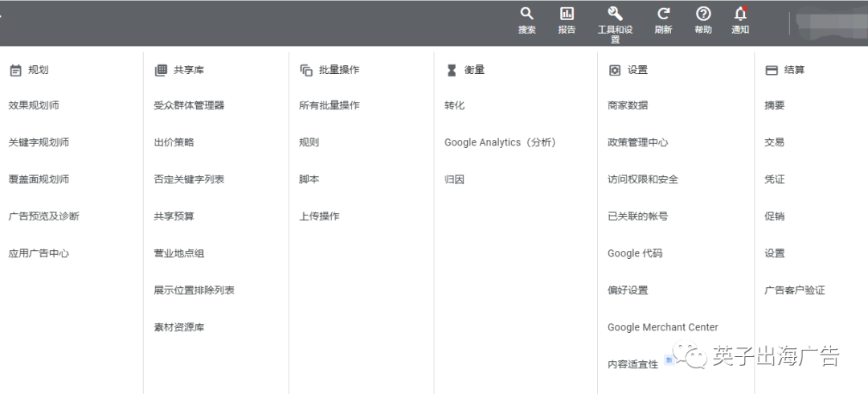The image size is (868, 394).
Task: Click the 共享库 grid icon
Action: tap(161, 71)
